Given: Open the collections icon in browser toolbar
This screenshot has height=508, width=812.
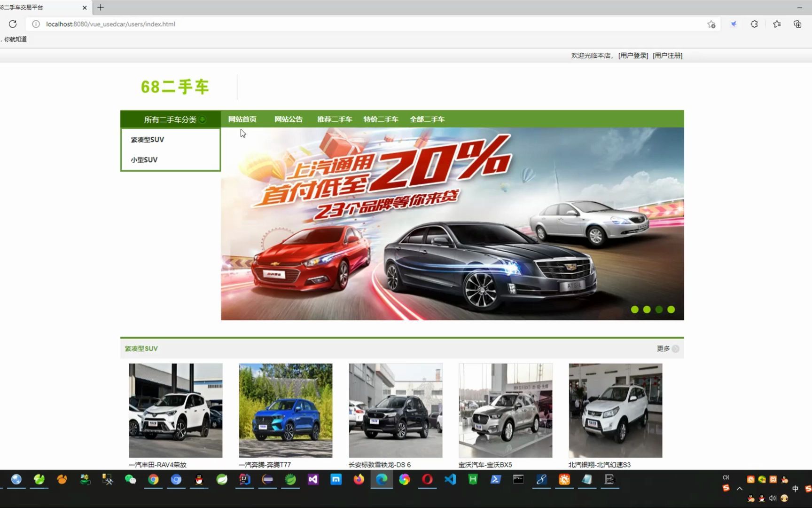Looking at the screenshot, I should point(797,24).
